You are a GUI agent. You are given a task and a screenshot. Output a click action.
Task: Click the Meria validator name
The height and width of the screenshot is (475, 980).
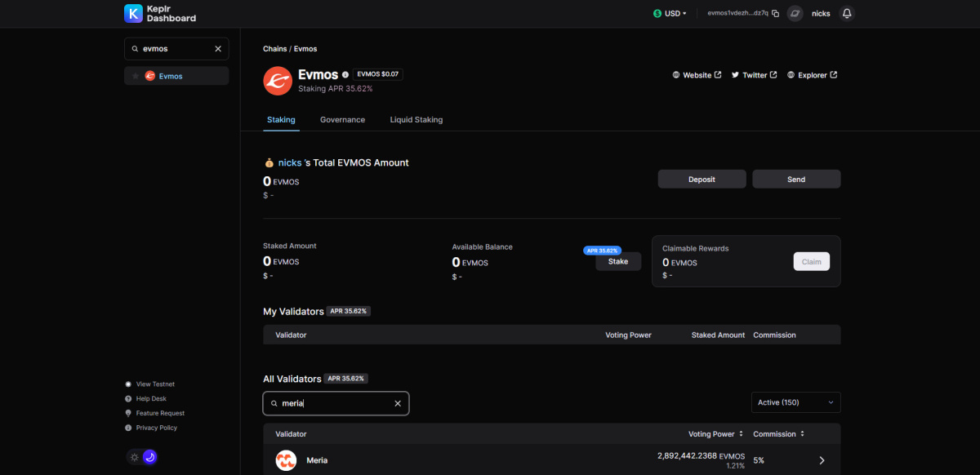tap(317, 460)
